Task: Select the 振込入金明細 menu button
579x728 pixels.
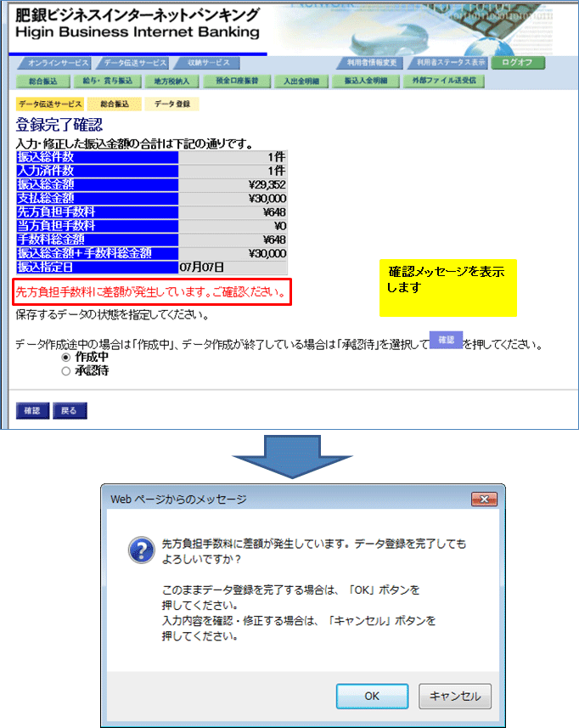Action: [364, 82]
